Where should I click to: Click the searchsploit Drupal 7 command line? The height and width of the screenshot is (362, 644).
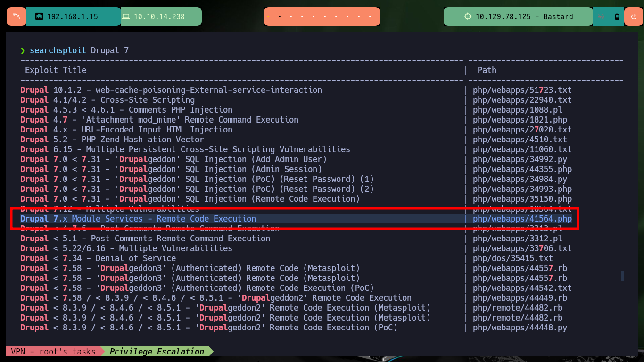point(74,50)
